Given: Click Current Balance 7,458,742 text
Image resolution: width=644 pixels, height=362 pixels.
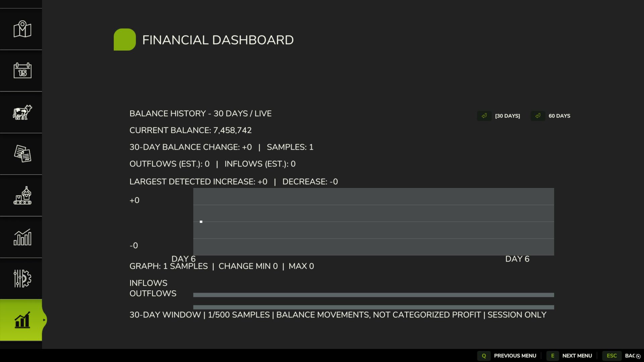Looking at the screenshot, I should (x=191, y=130).
